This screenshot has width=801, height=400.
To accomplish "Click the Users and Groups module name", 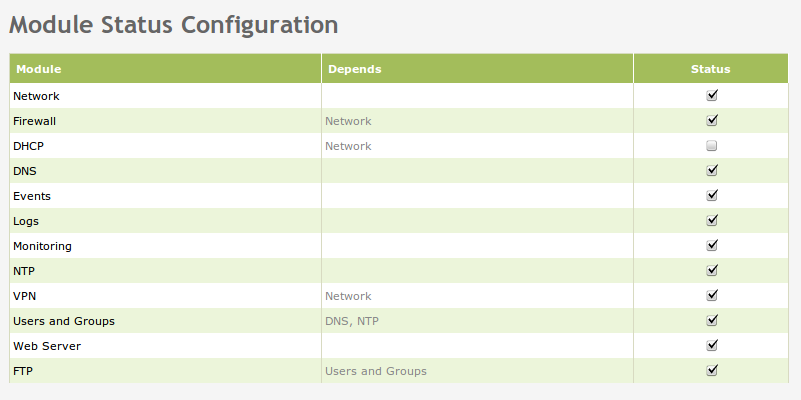I will click(x=64, y=321).
